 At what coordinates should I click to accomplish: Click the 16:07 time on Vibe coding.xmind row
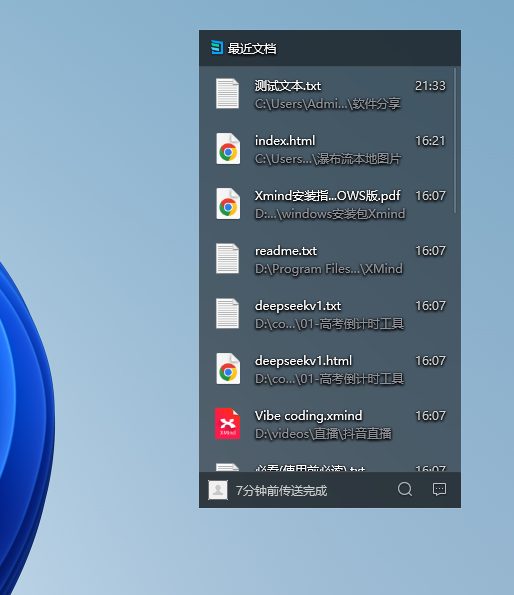pos(430,416)
